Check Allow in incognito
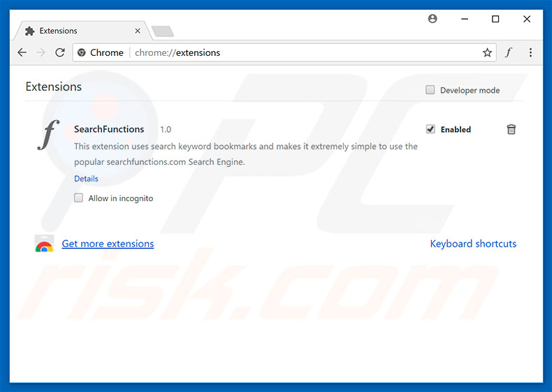552x392 pixels. point(78,198)
